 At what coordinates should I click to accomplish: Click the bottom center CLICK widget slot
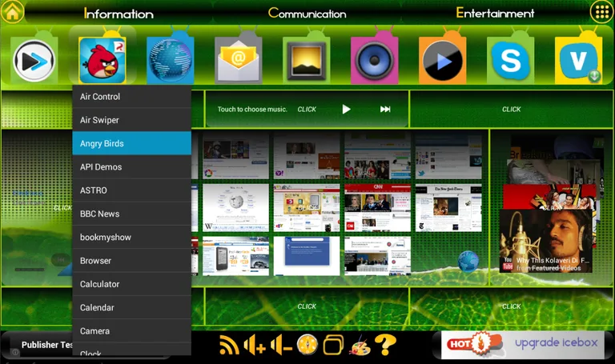tap(307, 306)
